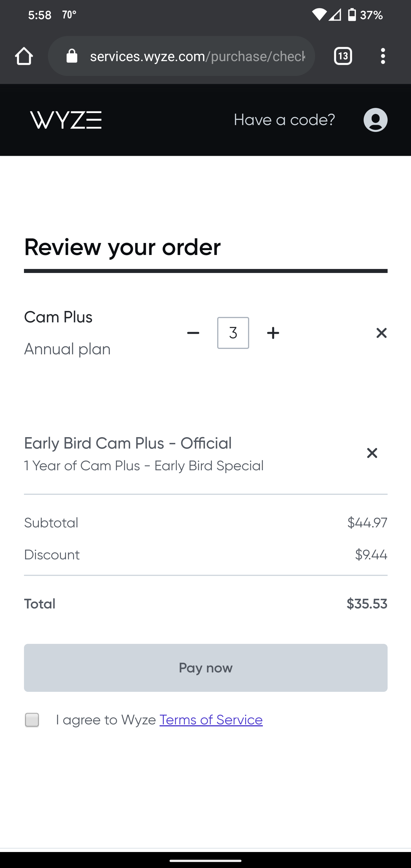
Task: Check the agree to Terms checkbox
Action: pos(32,720)
